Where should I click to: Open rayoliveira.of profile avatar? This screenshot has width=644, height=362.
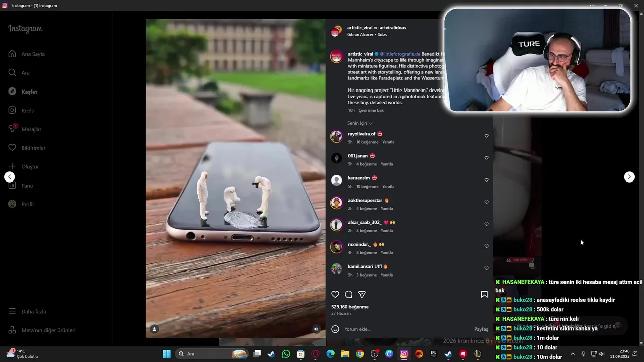pos(336,136)
